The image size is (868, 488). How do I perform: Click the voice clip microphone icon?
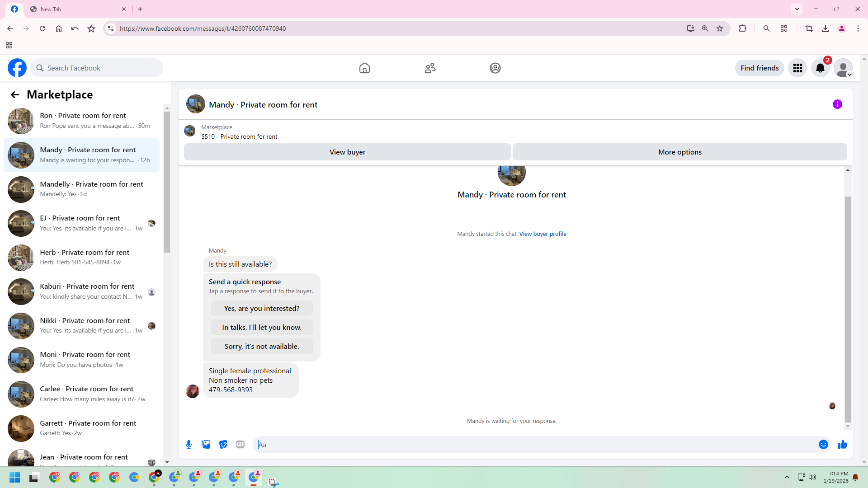coord(189,445)
